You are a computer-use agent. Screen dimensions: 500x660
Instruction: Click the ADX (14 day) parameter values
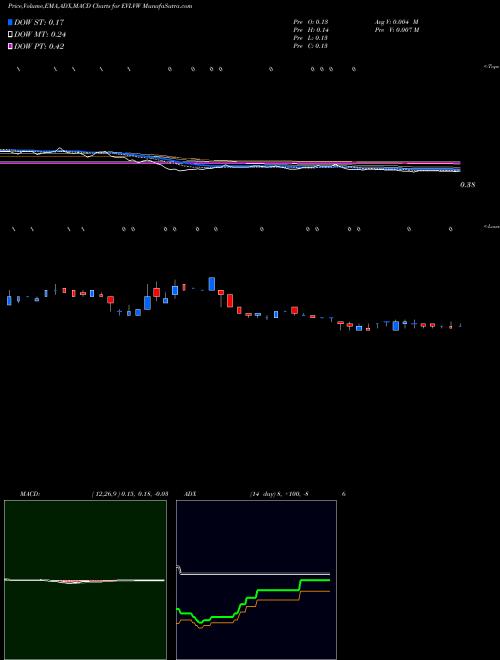coord(279,494)
